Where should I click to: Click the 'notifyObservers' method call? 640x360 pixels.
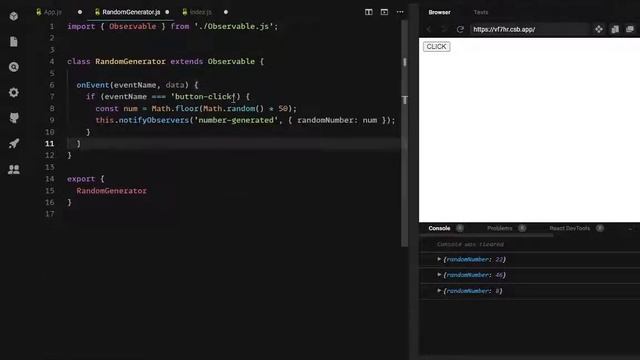(x=153, y=120)
